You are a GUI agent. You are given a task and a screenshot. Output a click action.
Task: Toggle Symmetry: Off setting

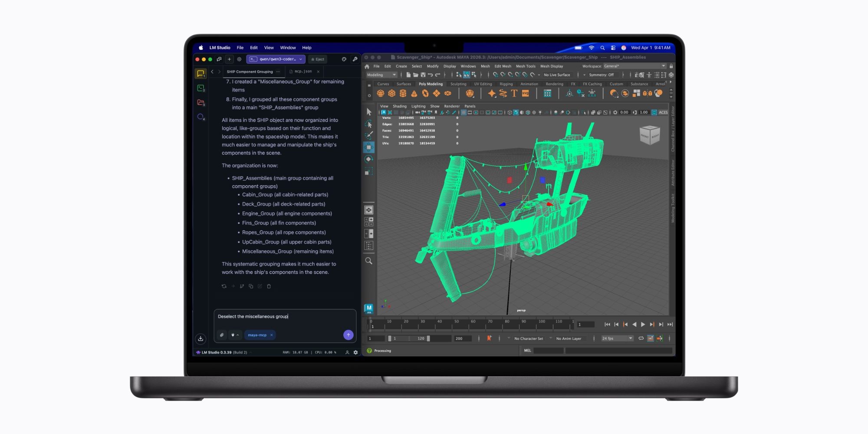point(601,75)
